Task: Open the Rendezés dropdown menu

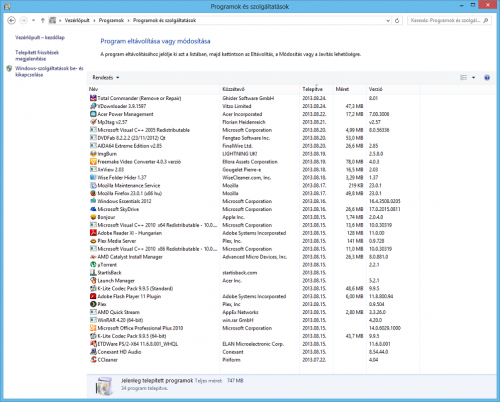Action: 106,77
